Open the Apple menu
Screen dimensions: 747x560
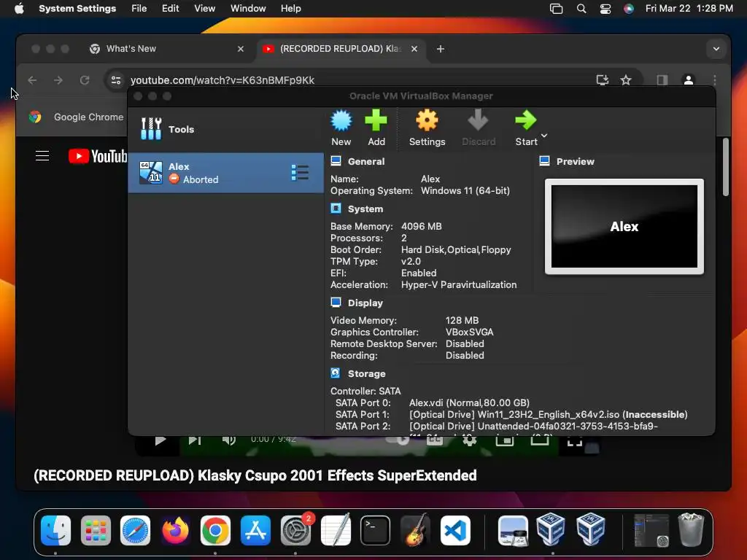(19, 9)
